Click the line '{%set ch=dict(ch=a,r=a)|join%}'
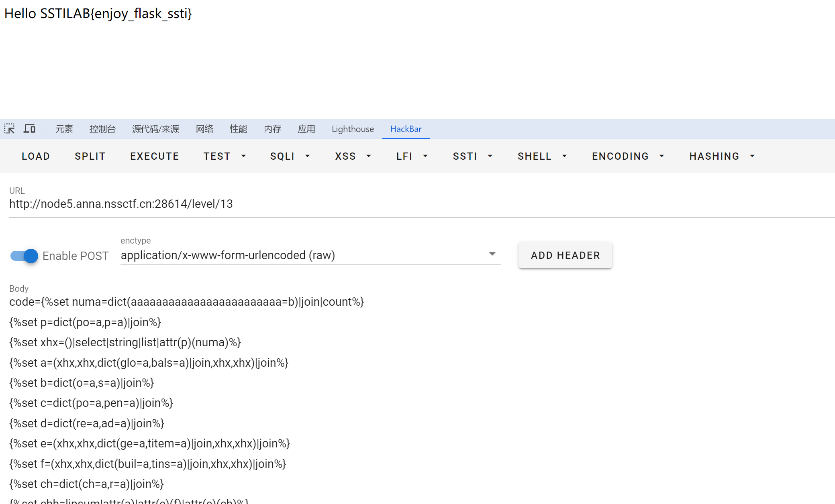The image size is (835, 504). (x=86, y=484)
